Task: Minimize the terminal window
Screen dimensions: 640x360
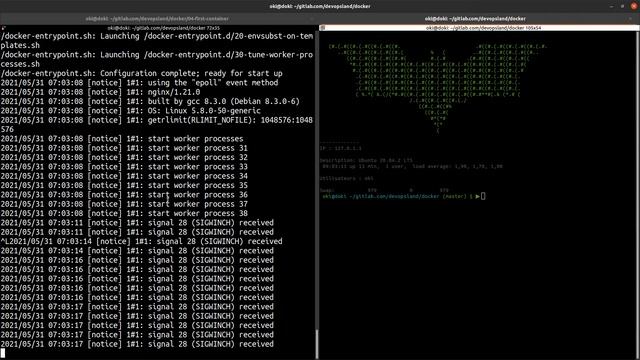Action: click(611, 6)
